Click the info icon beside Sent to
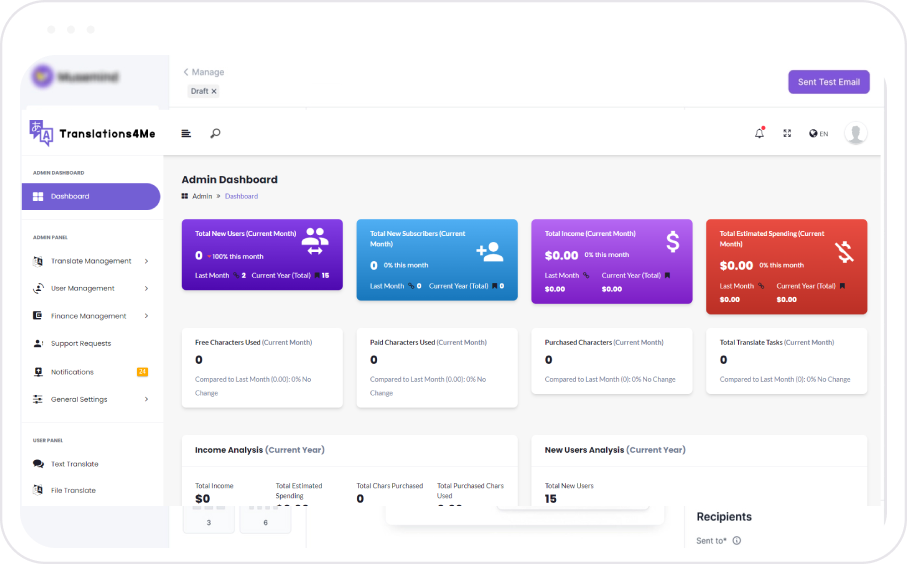Viewport: 907px width, 564px height. (x=737, y=540)
